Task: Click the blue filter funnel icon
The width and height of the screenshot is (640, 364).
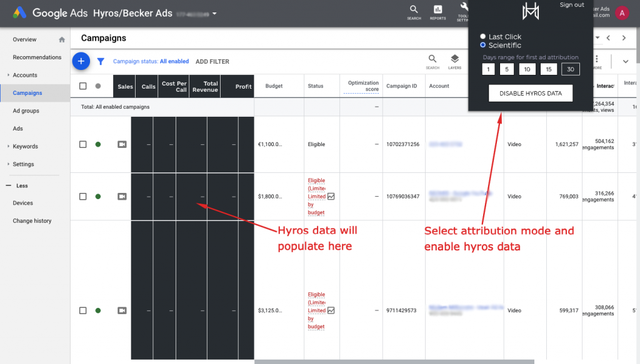Action: pyautogui.click(x=101, y=62)
